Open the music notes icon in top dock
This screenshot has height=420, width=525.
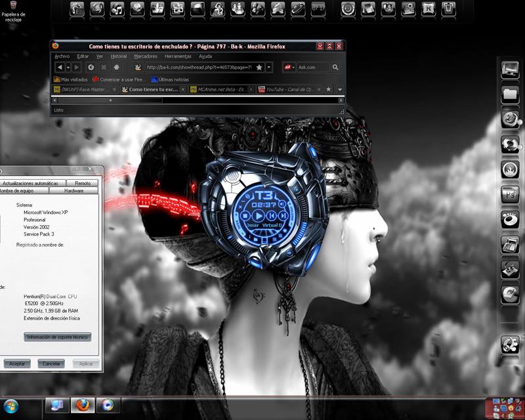[x=117, y=9]
